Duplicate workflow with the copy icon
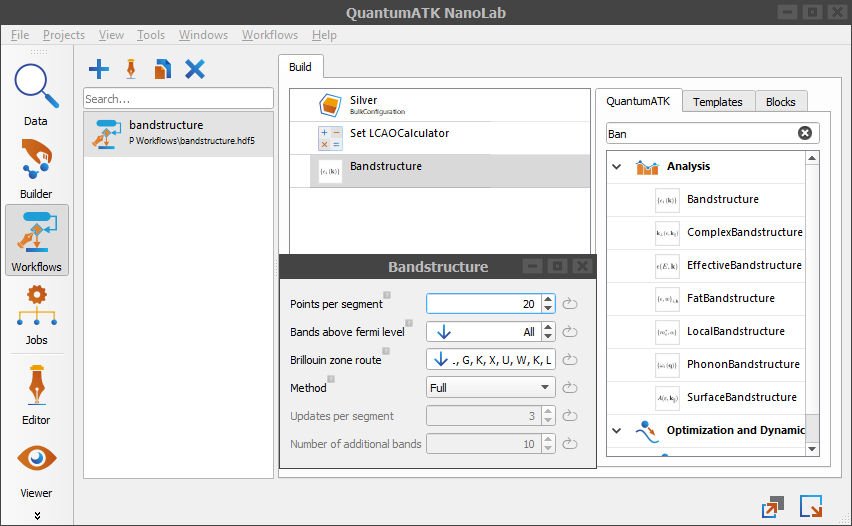852x526 pixels. click(162, 69)
